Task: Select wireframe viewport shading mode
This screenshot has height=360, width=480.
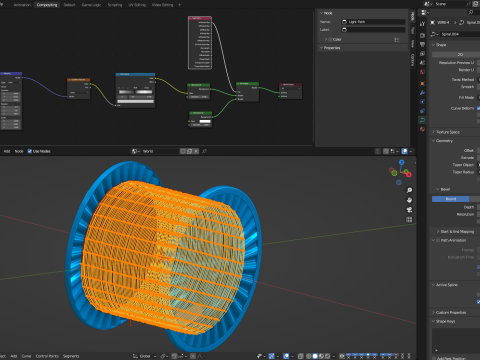Action: point(308,356)
